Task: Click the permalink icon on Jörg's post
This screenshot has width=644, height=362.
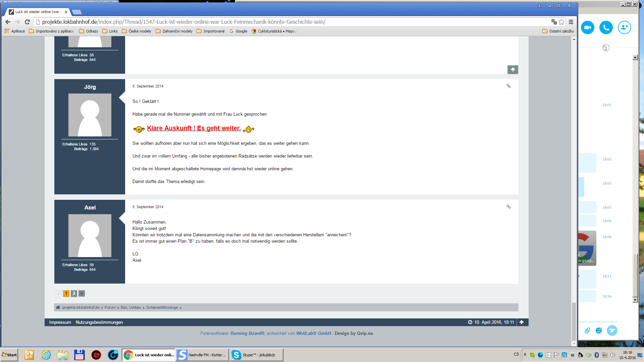Action: tap(508, 86)
